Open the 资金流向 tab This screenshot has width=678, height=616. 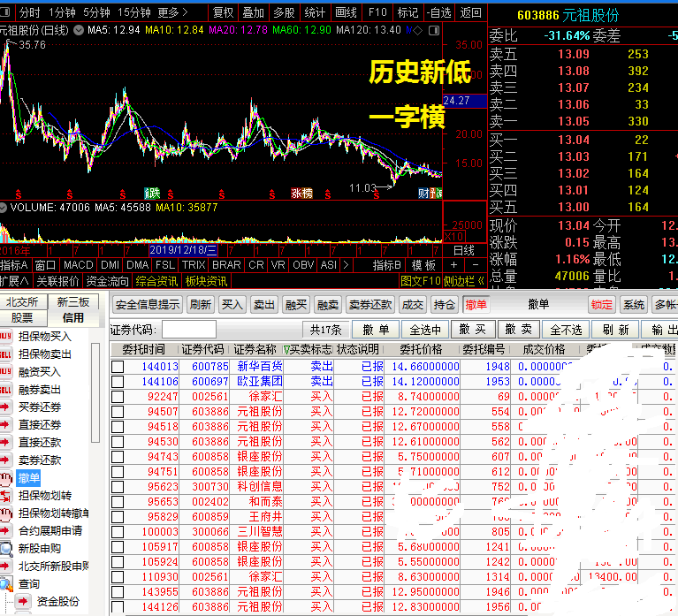tap(107, 281)
